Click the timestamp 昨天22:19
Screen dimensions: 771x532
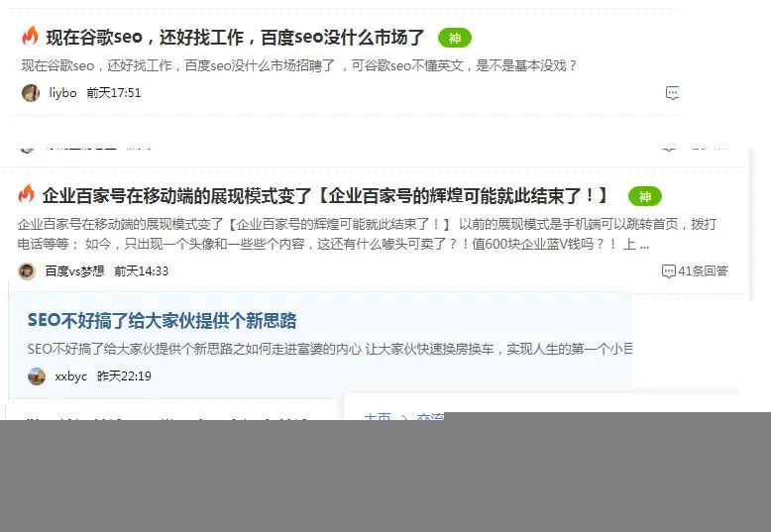[x=124, y=376]
